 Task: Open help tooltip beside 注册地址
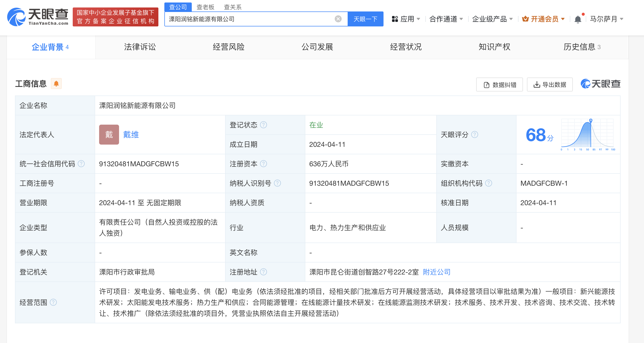[x=264, y=272]
